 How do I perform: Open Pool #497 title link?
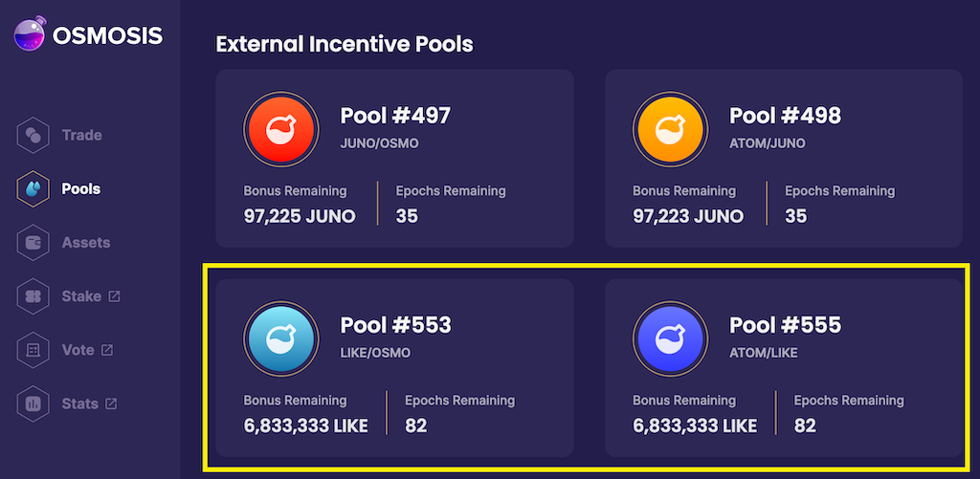395,116
